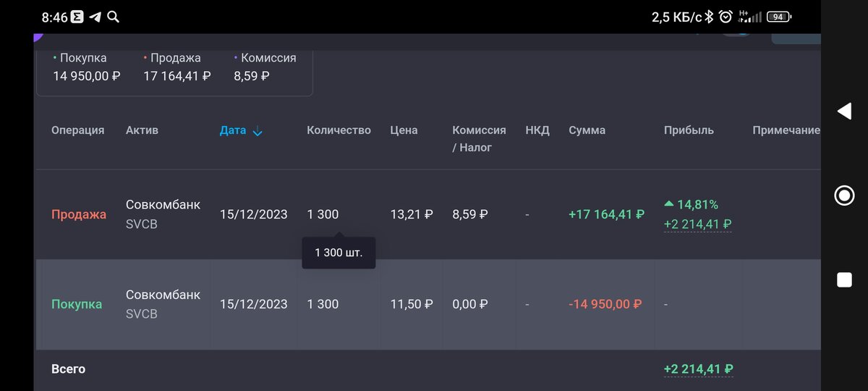Click the Количество column header
The height and width of the screenshot is (391, 868).
click(339, 130)
